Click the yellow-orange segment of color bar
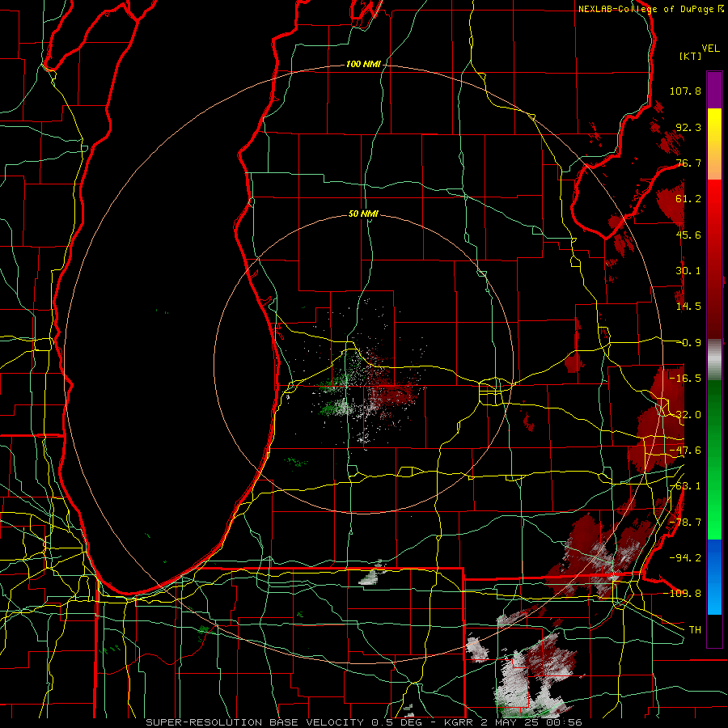 (x=714, y=144)
